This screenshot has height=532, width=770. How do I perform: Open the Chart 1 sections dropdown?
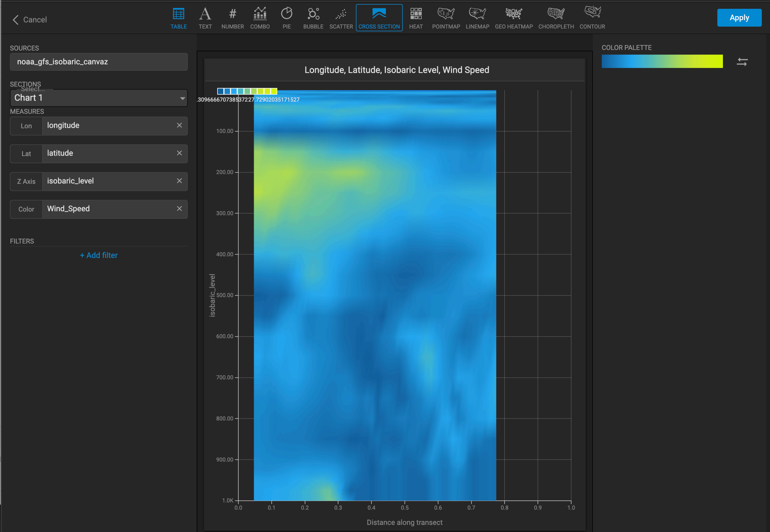(99, 98)
